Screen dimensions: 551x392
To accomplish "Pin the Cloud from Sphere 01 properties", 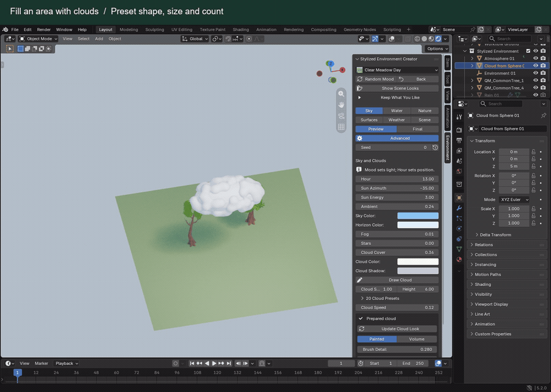I will click(x=543, y=115).
